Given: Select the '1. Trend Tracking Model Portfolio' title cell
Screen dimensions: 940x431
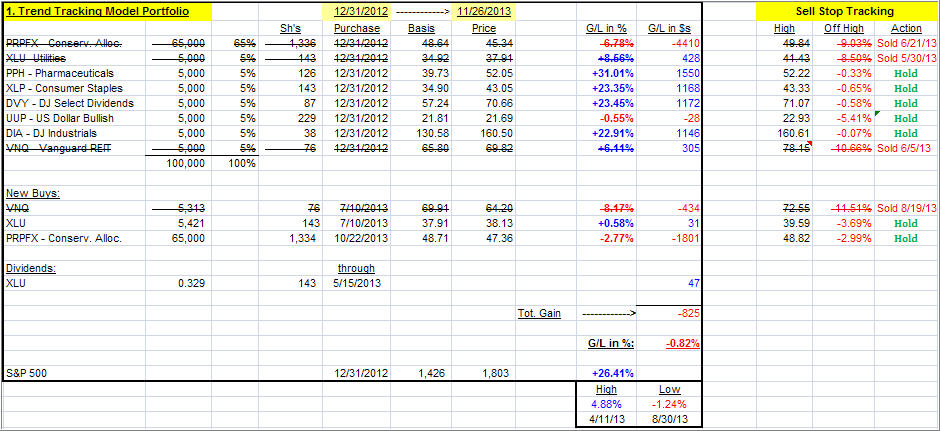Looking at the screenshot, I should tap(107, 11).
